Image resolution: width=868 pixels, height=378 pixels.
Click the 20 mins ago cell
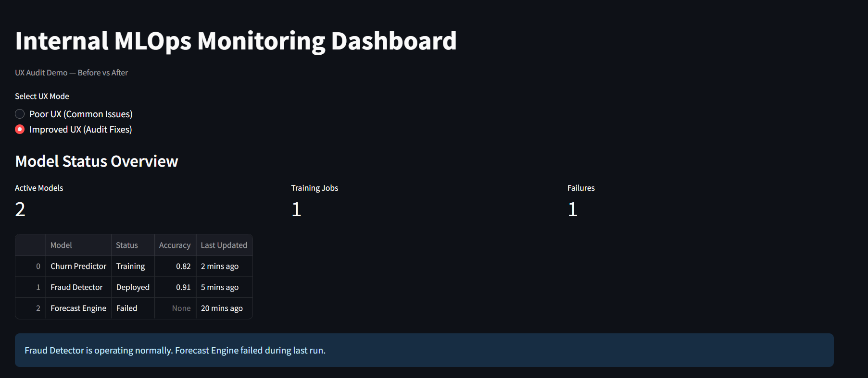tap(222, 308)
